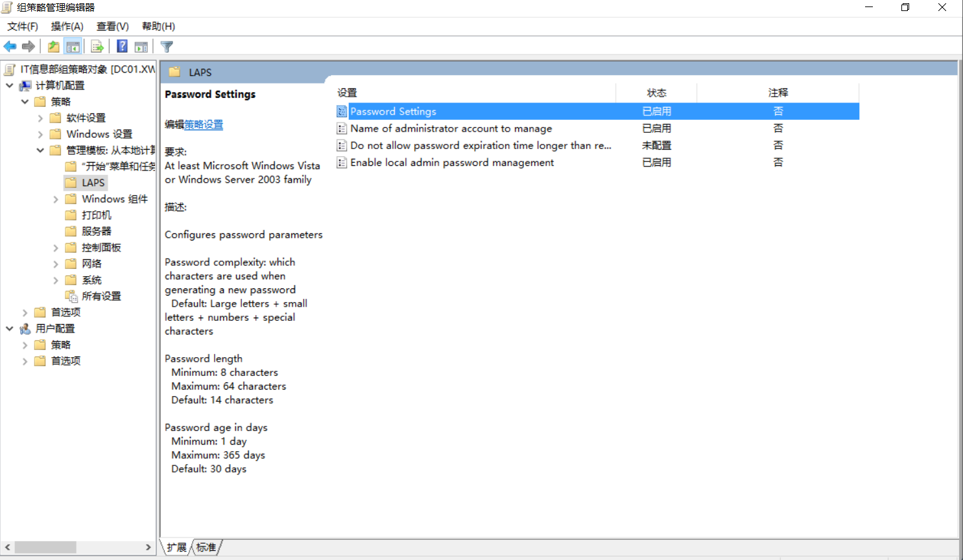Click the icon beside Name of administrator account
The width and height of the screenshot is (963, 560).
click(x=342, y=128)
